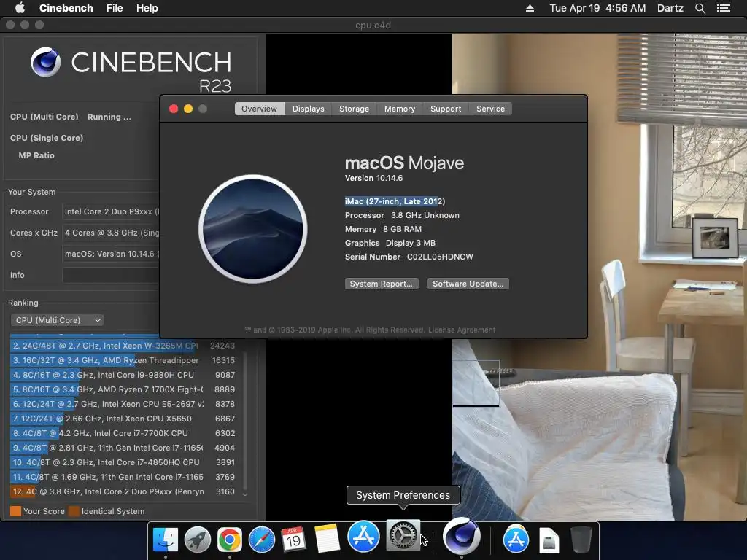747x560 pixels.
Task: Click the Cinebench R23 logo icon
Action: (45, 62)
